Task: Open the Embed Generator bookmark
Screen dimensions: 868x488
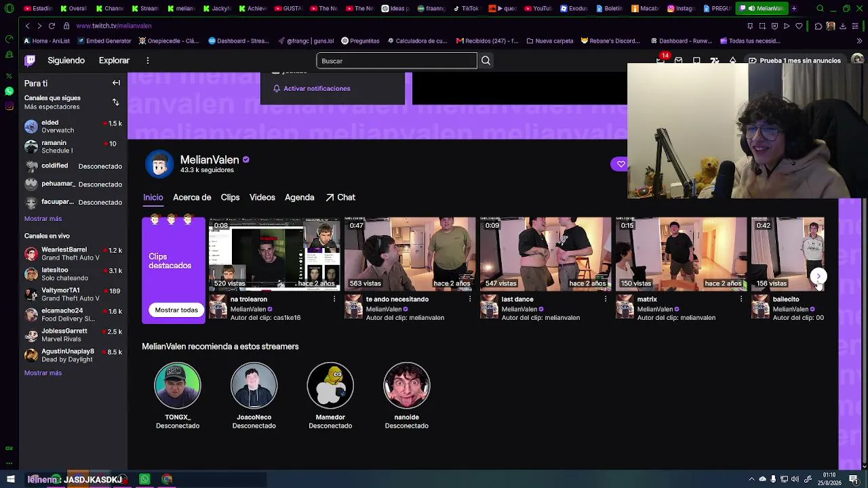Action: (104, 41)
